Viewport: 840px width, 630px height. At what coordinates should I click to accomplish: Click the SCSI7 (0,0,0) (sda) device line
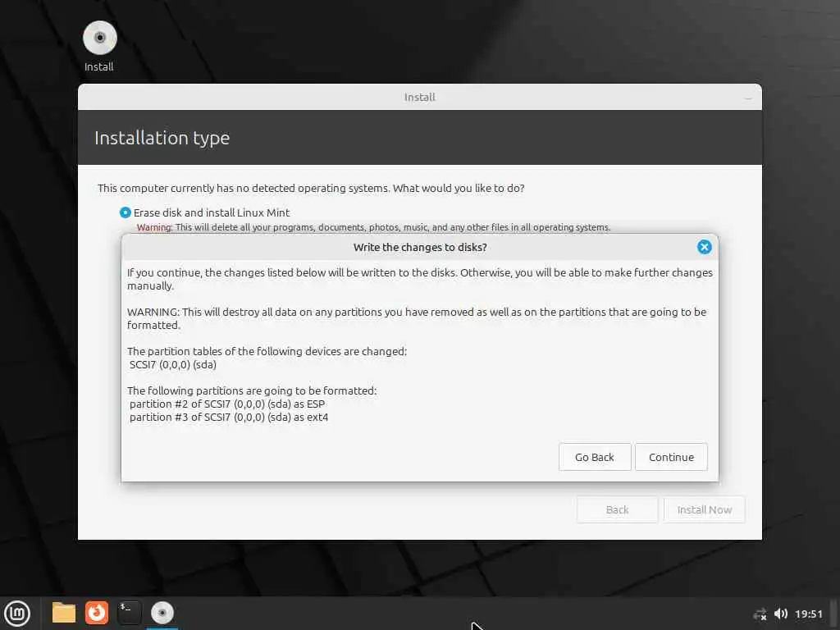pyautogui.click(x=172, y=365)
